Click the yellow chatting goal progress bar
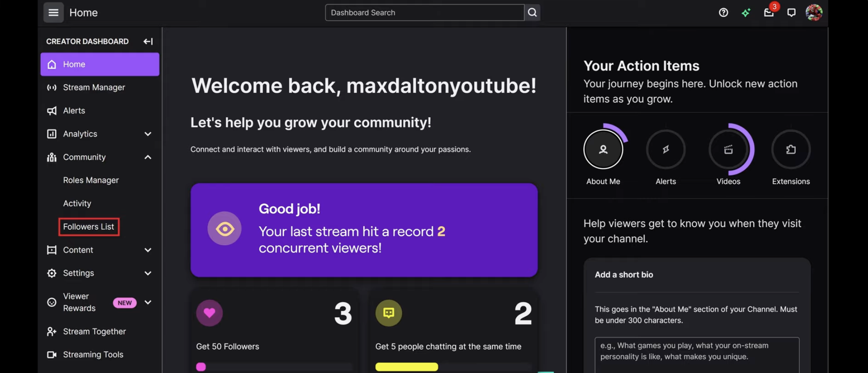The width and height of the screenshot is (868, 373). (453, 367)
